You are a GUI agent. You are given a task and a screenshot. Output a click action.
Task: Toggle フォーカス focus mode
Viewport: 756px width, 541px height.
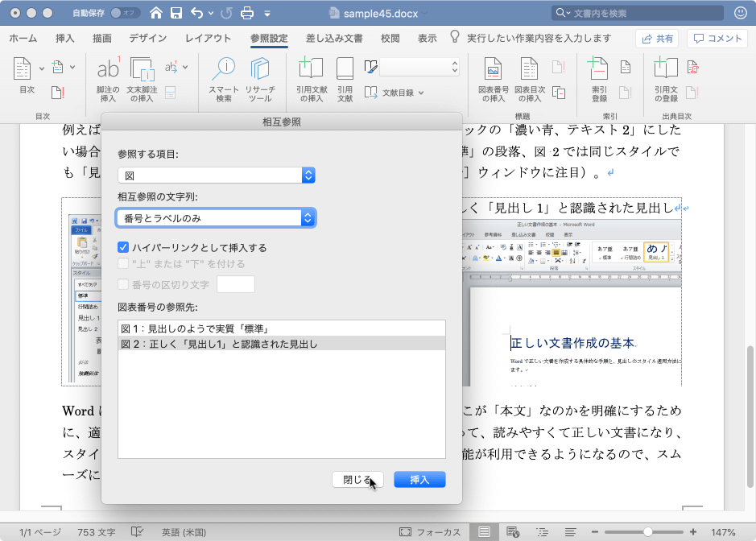pos(430,532)
